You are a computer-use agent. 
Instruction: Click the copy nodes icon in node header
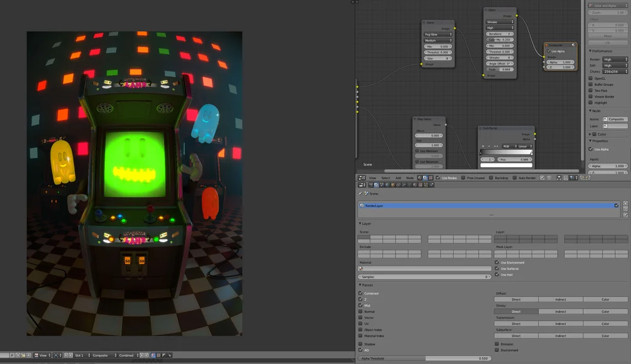[x=582, y=177]
